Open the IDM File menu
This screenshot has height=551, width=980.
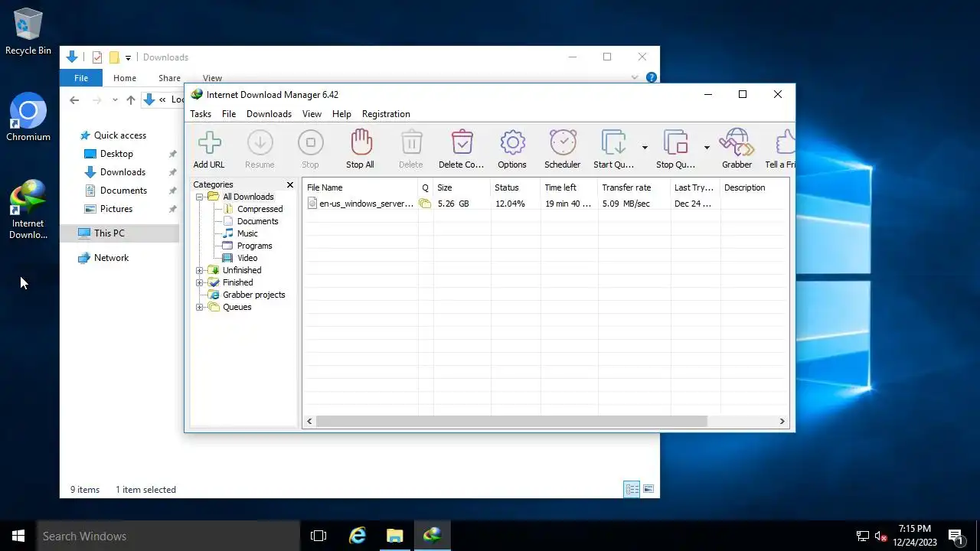click(229, 114)
